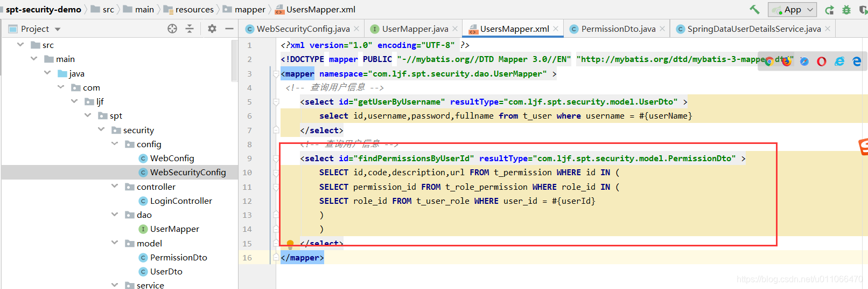Collapse the controller package arrow
This screenshot has width=868, height=289.
[x=115, y=186]
